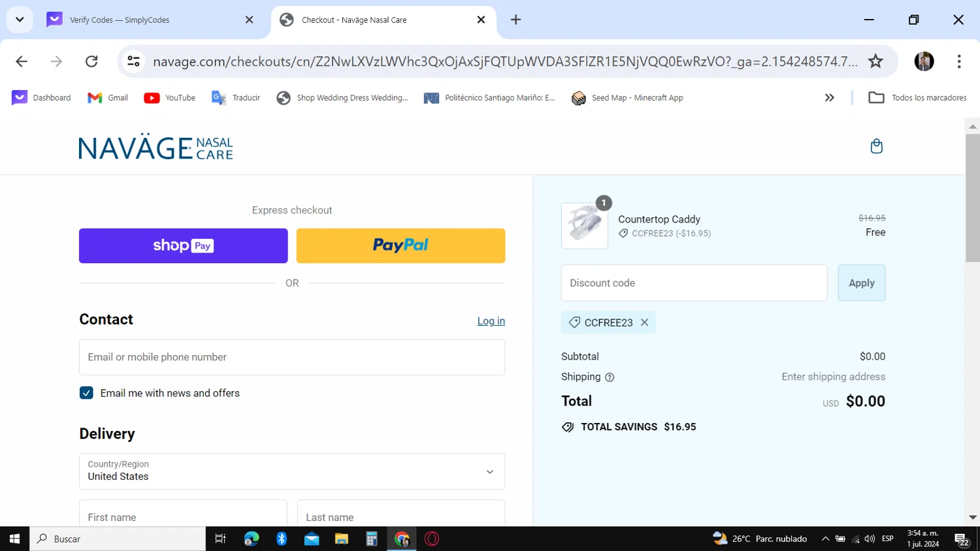Viewport: 980px width, 551px height.
Task: Open the Shop Wedding Dress bookmark
Action: 342,98
